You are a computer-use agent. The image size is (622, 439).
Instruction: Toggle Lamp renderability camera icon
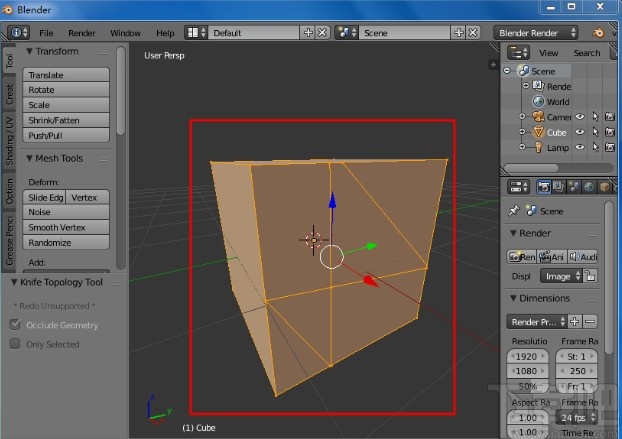pos(610,148)
